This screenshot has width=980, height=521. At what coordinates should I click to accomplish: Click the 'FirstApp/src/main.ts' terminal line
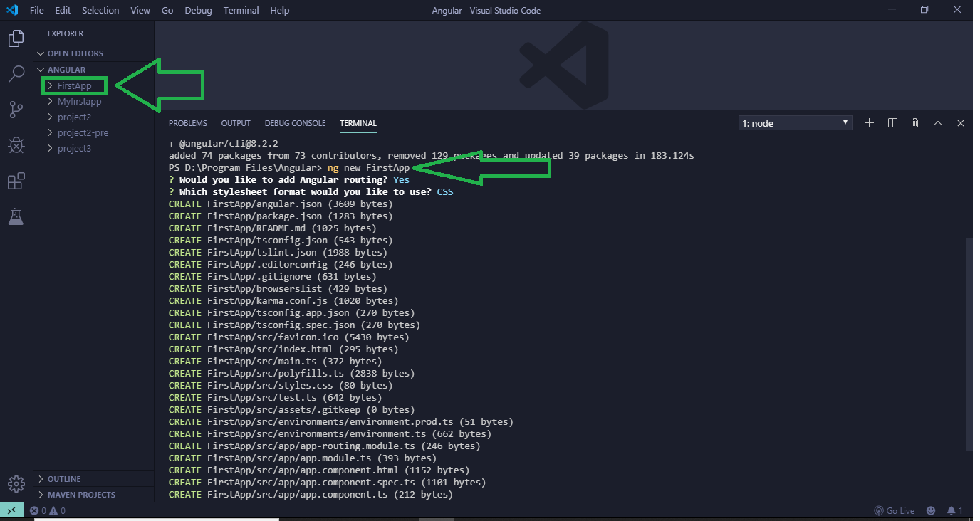coord(275,362)
